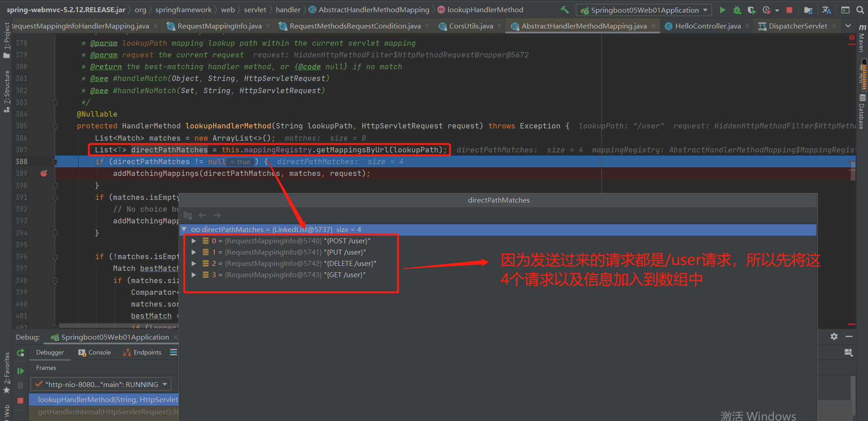Hide the debug tool window
Viewport: 868px width, 421px height.
849,336
